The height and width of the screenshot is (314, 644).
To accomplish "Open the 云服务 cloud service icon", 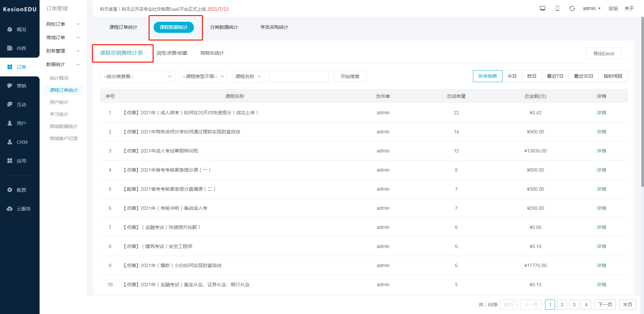I will [10, 209].
